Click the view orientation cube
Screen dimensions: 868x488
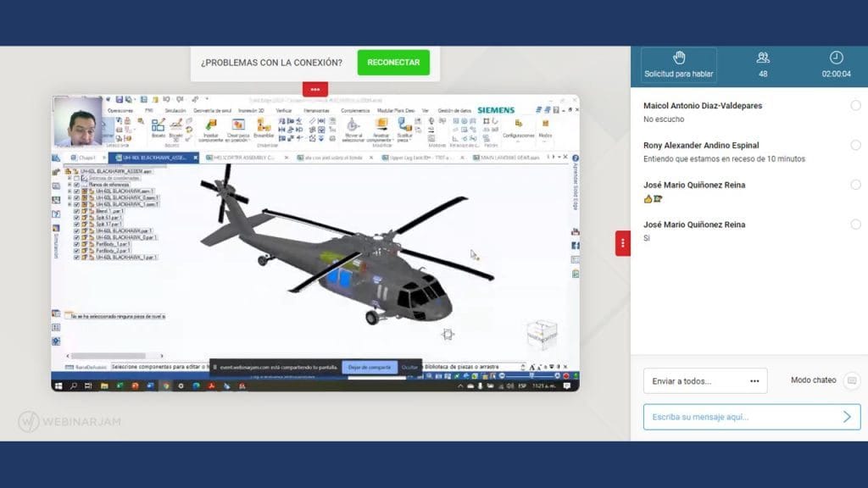542,333
